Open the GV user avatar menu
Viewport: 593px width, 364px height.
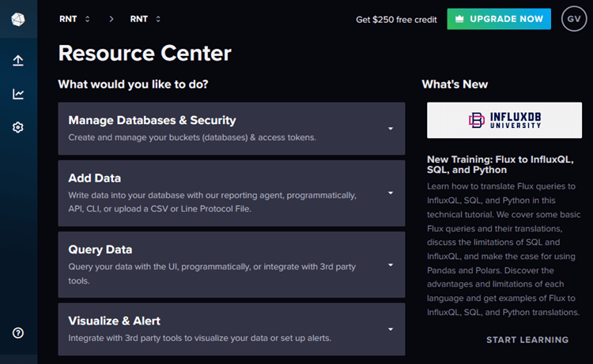click(x=574, y=19)
